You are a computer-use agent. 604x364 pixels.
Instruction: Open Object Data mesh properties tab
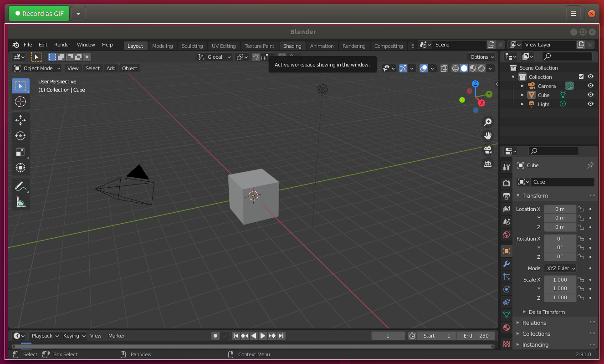506,315
